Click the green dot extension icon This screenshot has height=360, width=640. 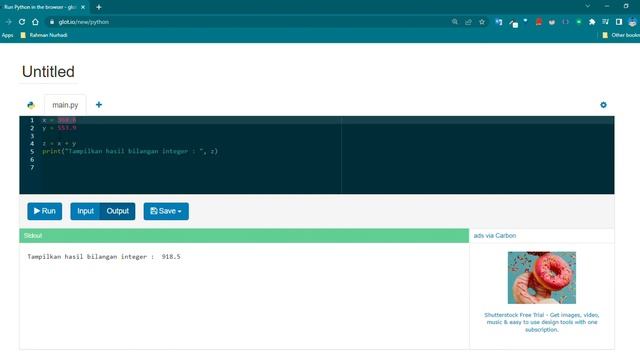pyautogui.click(x=579, y=22)
